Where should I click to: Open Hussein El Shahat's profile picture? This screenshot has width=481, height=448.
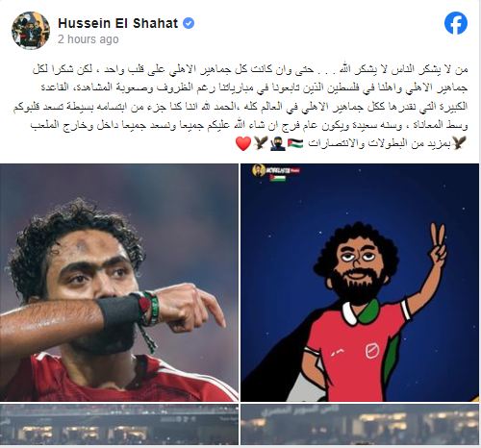tap(31, 31)
